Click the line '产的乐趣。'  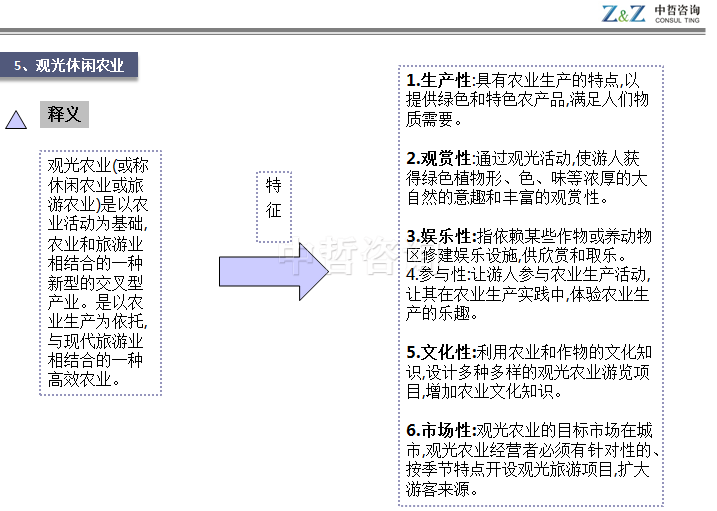click(x=442, y=314)
